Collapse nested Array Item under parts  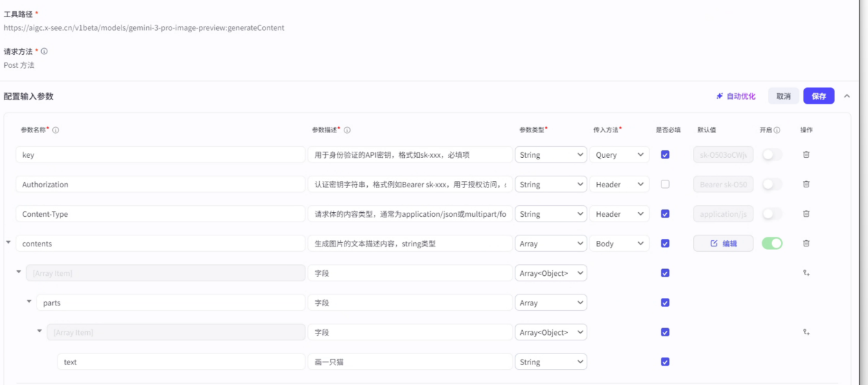(40, 331)
